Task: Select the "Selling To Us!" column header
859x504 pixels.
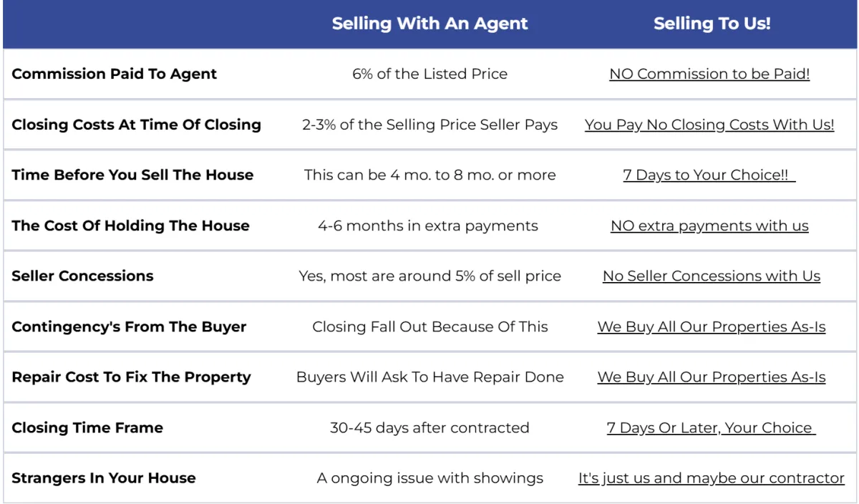Action: click(x=712, y=24)
